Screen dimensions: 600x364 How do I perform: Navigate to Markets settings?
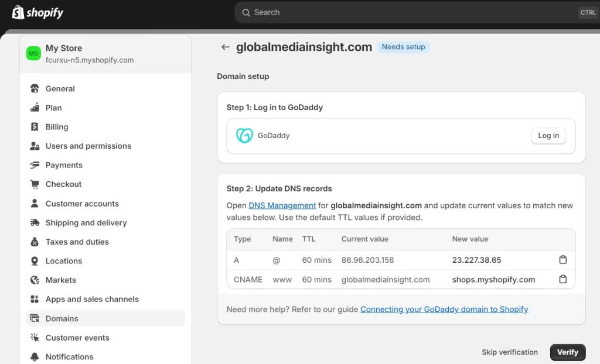click(x=61, y=280)
